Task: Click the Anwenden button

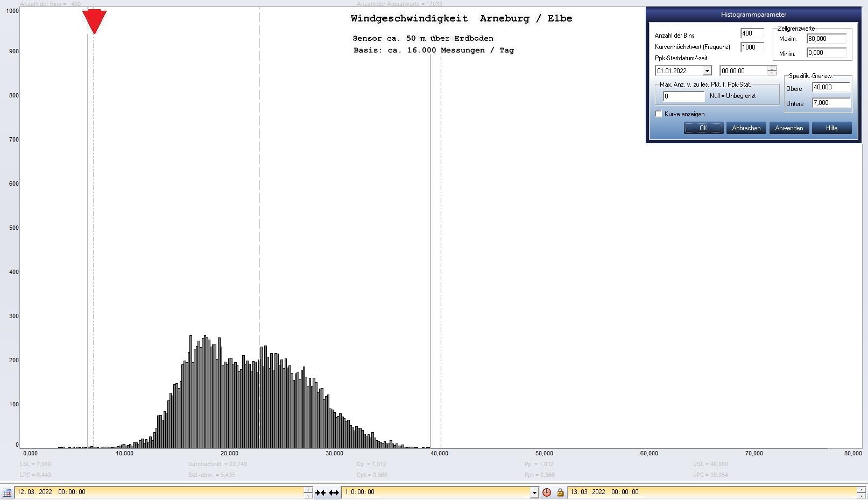Action: pos(789,128)
